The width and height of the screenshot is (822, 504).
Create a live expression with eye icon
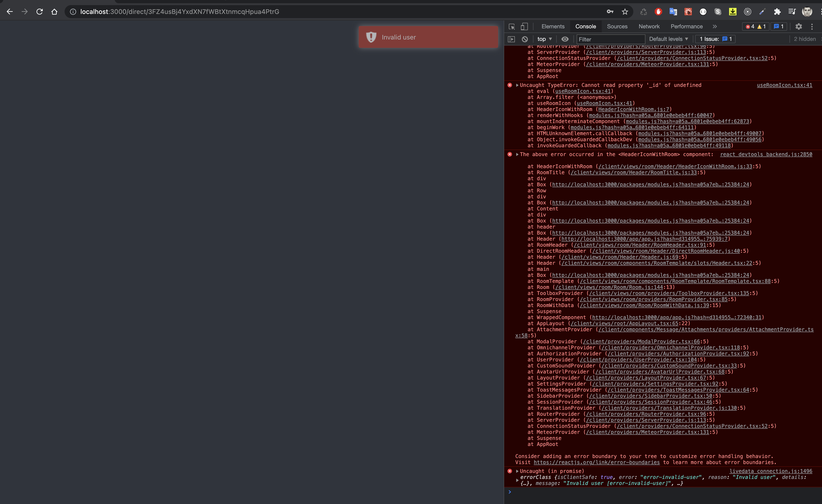pyautogui.click(x=565, y=39)
